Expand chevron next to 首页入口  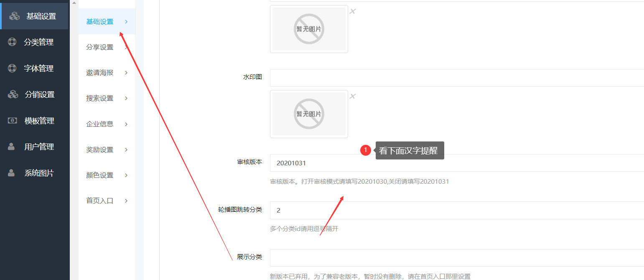tap(126, 200)
